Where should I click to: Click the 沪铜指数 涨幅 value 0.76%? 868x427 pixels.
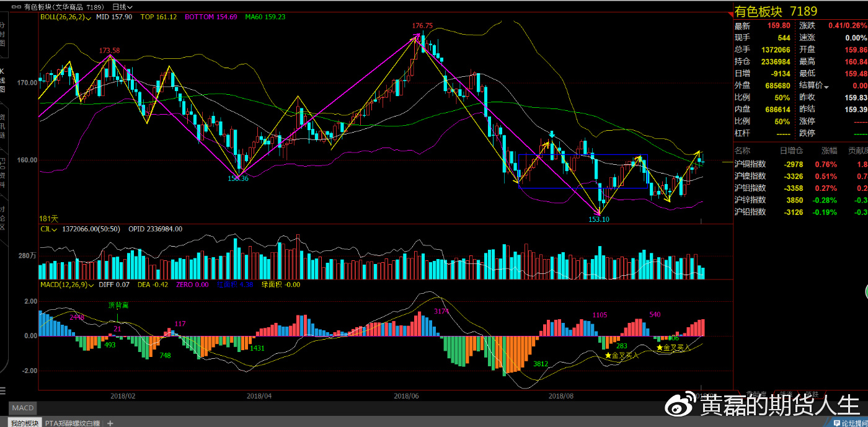coord(827,164)
